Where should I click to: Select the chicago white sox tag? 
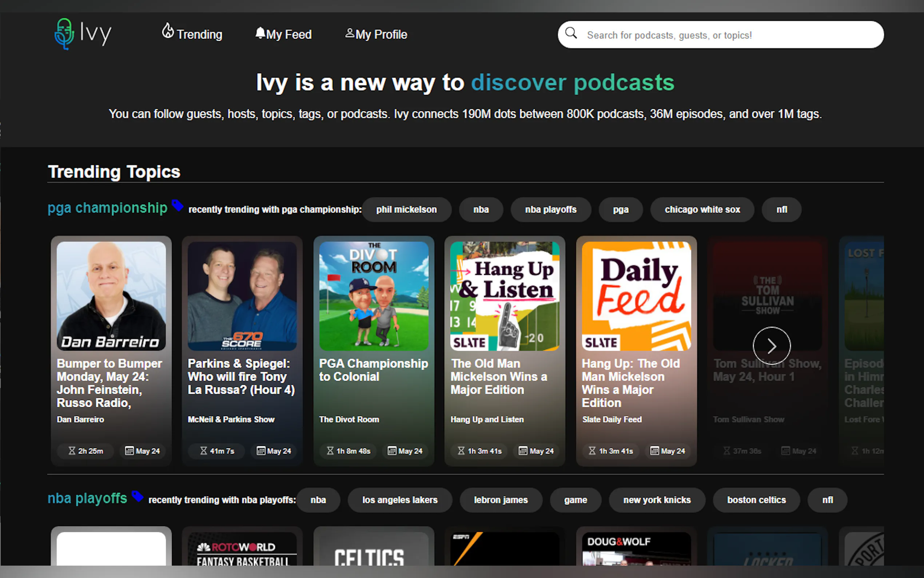tap(702, 210)
